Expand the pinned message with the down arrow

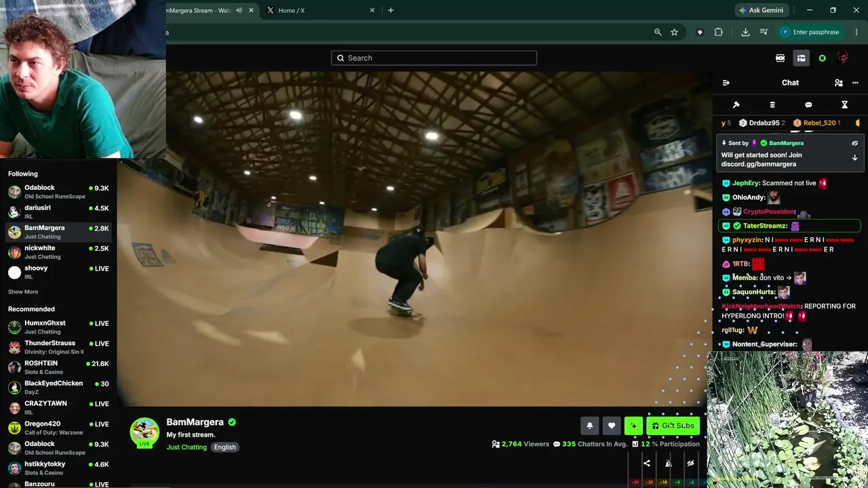(x=854, y=157)
